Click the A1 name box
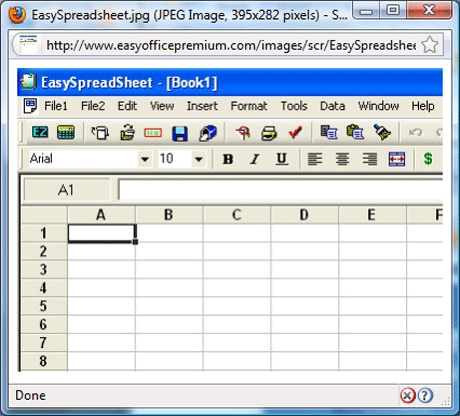Image resolution: width=460 pixels, height=416 pixels. 67,190
